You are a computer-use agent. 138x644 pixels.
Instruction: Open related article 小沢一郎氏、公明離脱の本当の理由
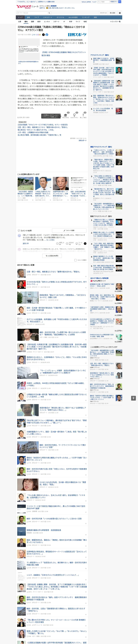33,132
